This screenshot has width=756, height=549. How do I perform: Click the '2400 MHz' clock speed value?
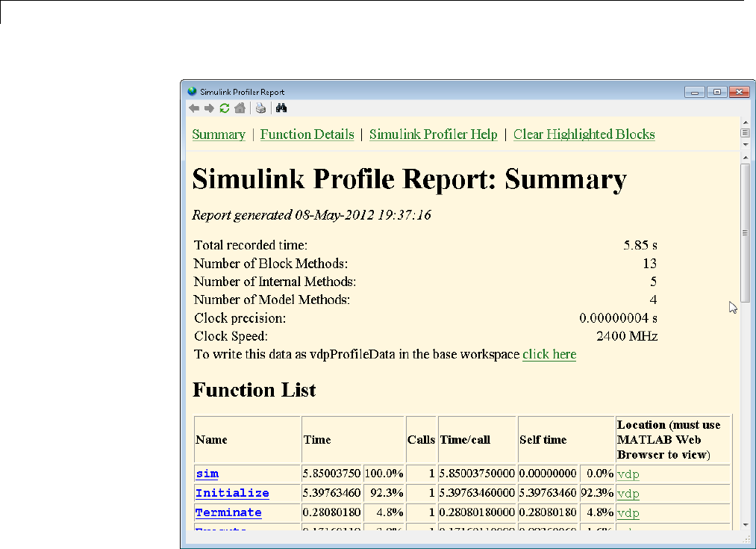click(627, 336)
